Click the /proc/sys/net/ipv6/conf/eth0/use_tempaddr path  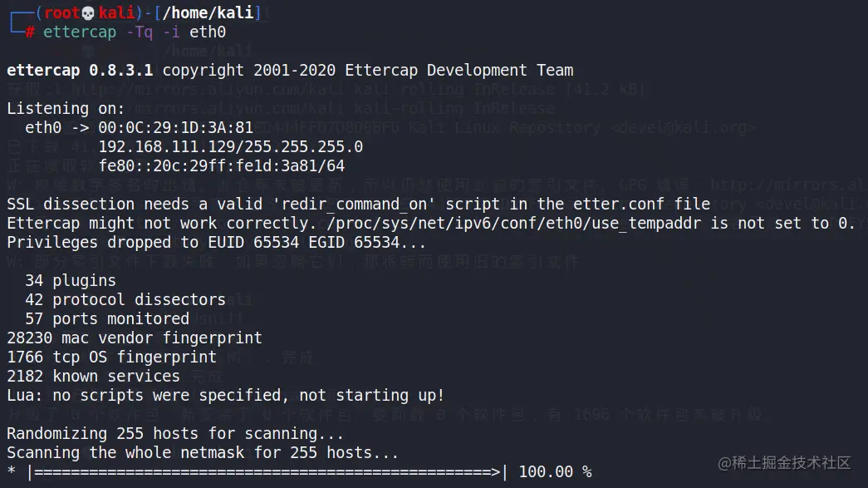[x=513, y=224]
